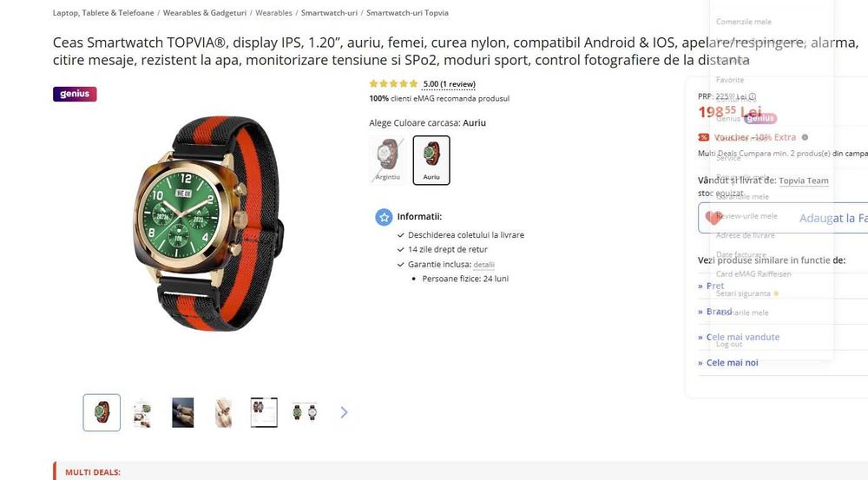
Task: Open Cele mai vandute similar products
Action: coord(739,337)
